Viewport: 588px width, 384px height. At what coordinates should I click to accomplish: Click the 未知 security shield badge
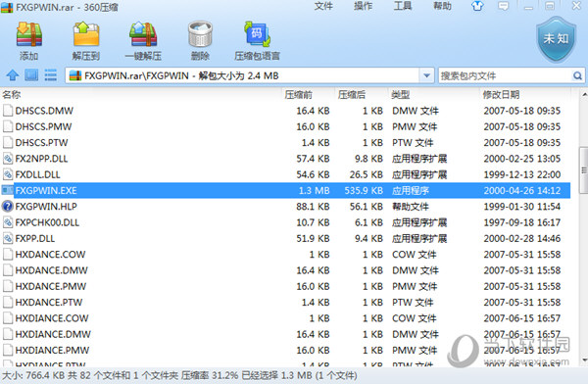click(x=556, y=39)
